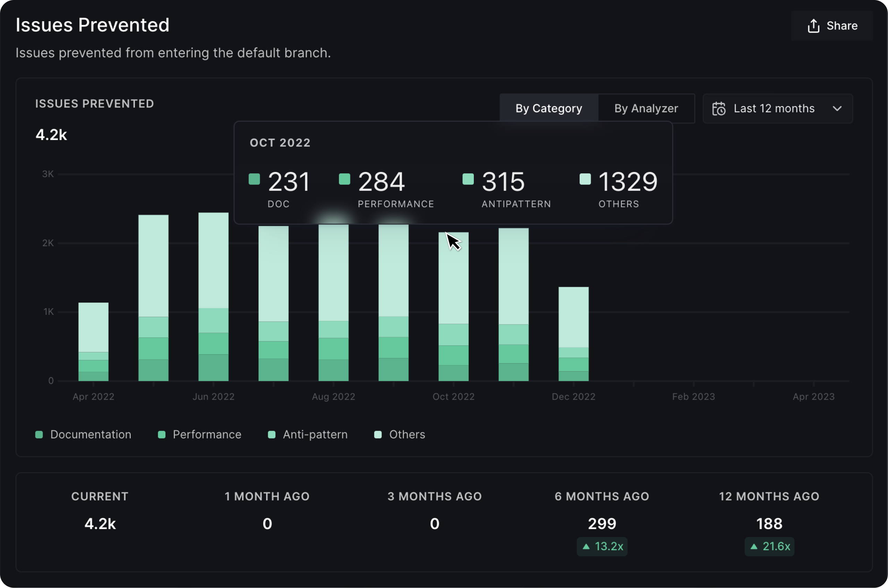888x588 pixels.
Task: Click the Share upload icon
Action: click(813, 26)
